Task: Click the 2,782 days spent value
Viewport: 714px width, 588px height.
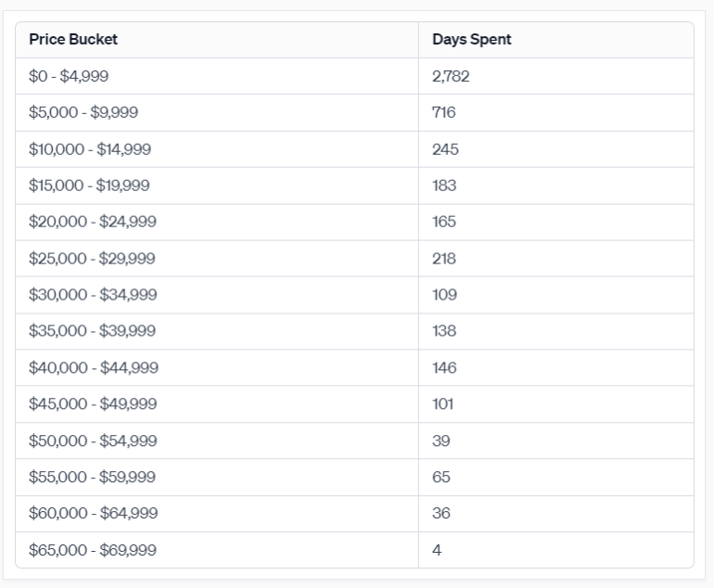Action: pyautogui.click(x=451, y=76)
